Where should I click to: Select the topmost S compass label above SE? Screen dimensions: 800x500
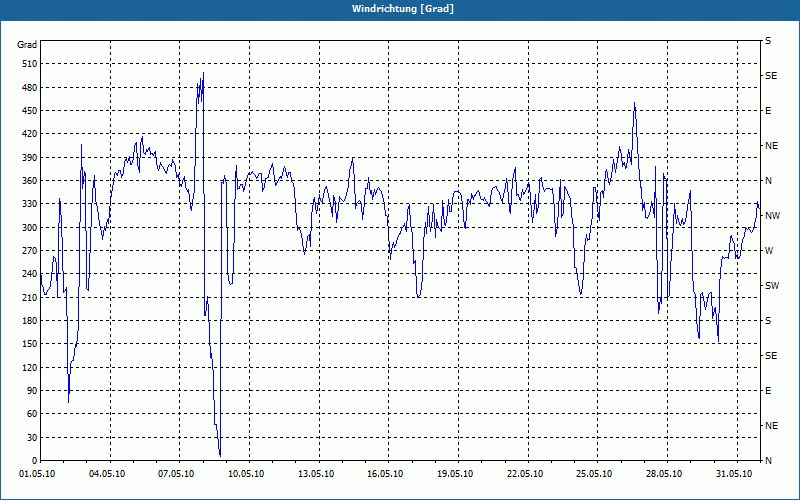point(768,41)
